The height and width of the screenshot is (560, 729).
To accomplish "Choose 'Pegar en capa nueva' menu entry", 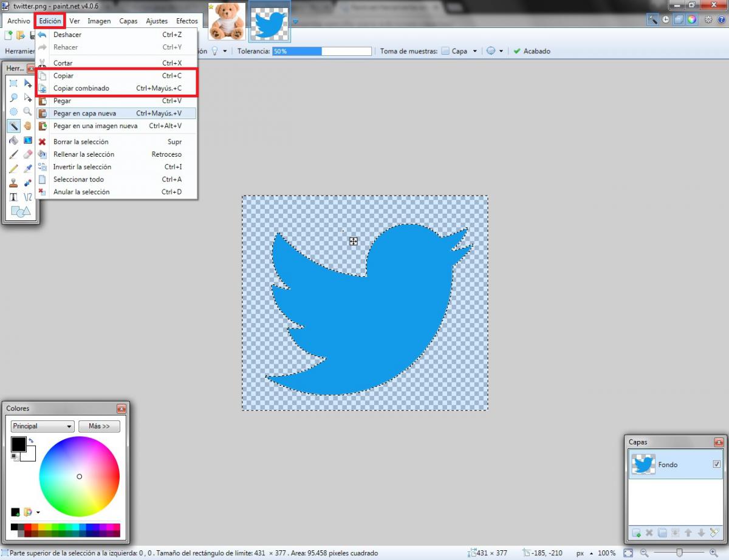I will 84,114.
